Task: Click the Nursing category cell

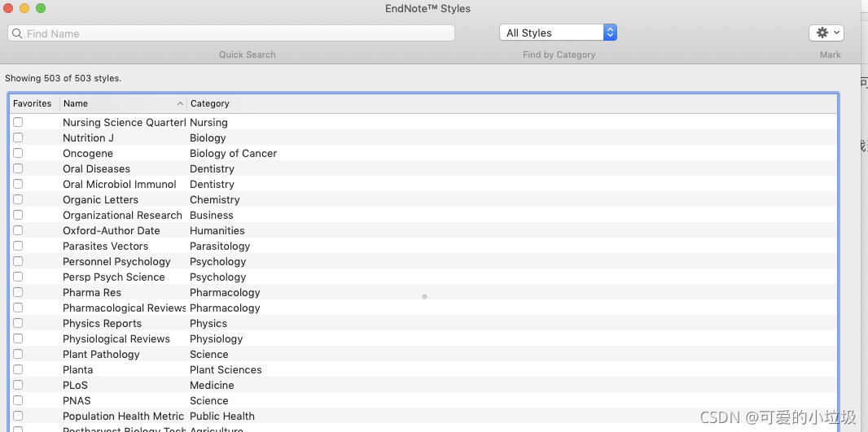Action: [208, 122]
